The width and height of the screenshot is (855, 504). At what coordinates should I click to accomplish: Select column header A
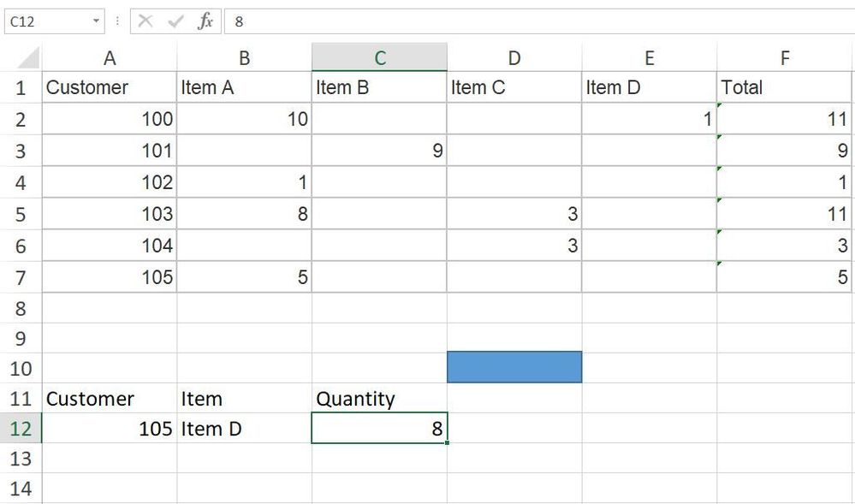[x=110, y=56]
